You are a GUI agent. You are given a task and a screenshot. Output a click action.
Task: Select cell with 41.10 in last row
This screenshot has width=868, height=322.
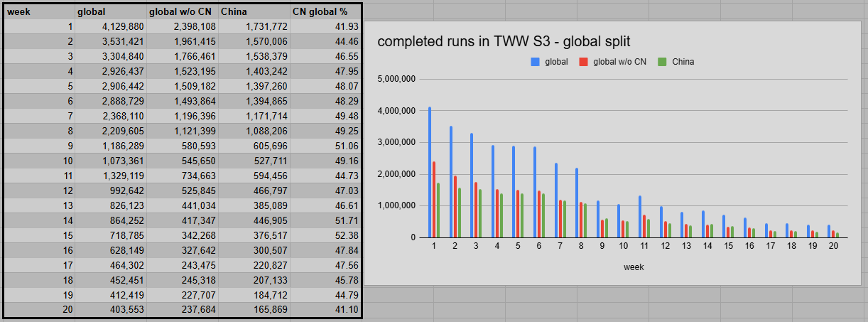pyautogui.click(x=325, y=310)
